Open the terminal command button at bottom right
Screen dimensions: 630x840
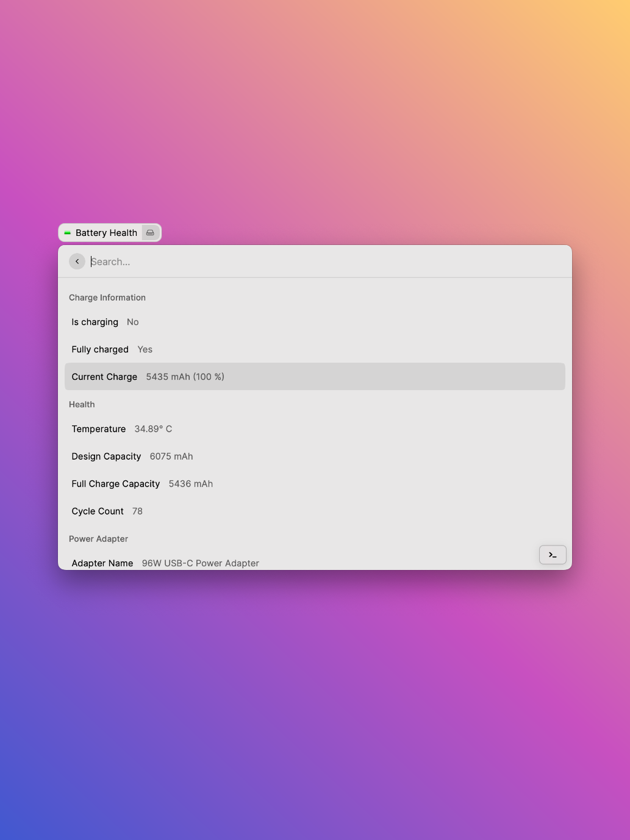[551, 555]
